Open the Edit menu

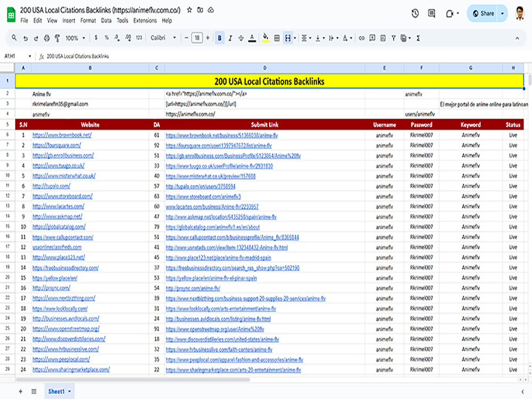(x=37, y=20)
